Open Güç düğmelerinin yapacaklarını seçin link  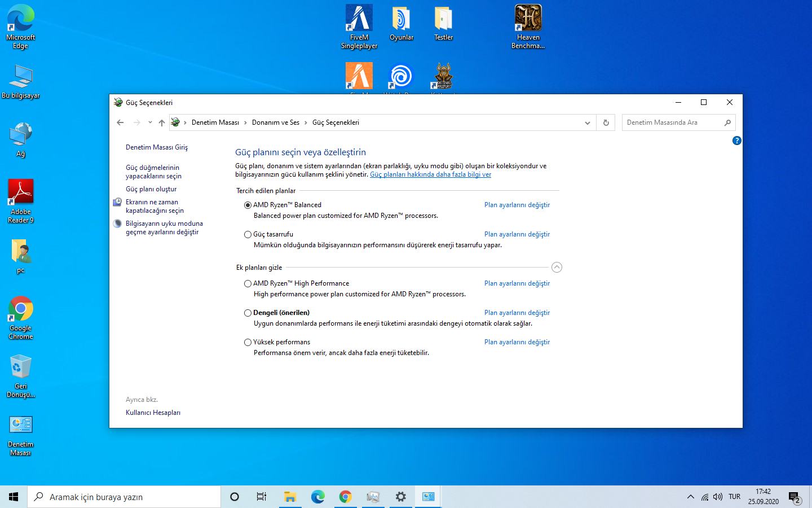(153, 172)
